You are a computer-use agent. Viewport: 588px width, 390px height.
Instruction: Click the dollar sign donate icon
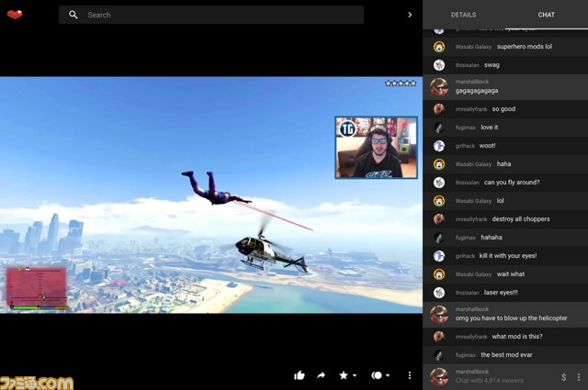pos(563,377)
